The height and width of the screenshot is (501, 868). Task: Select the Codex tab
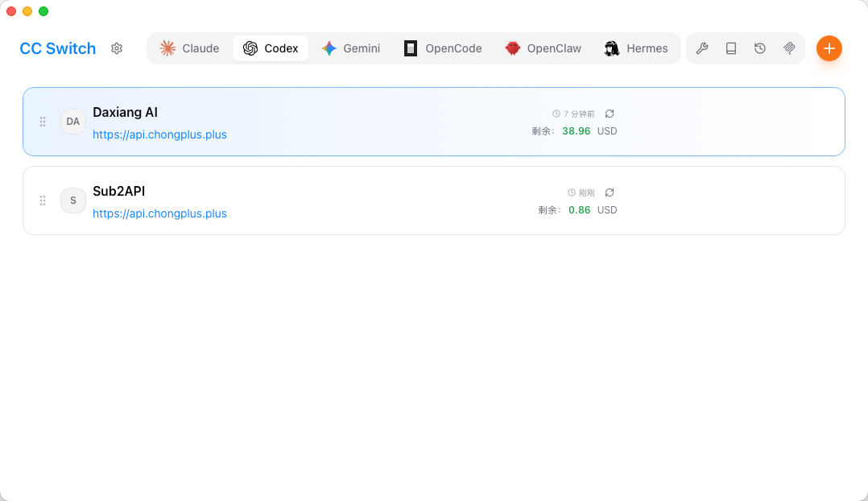pyautogui.click(x=271, y=48)
